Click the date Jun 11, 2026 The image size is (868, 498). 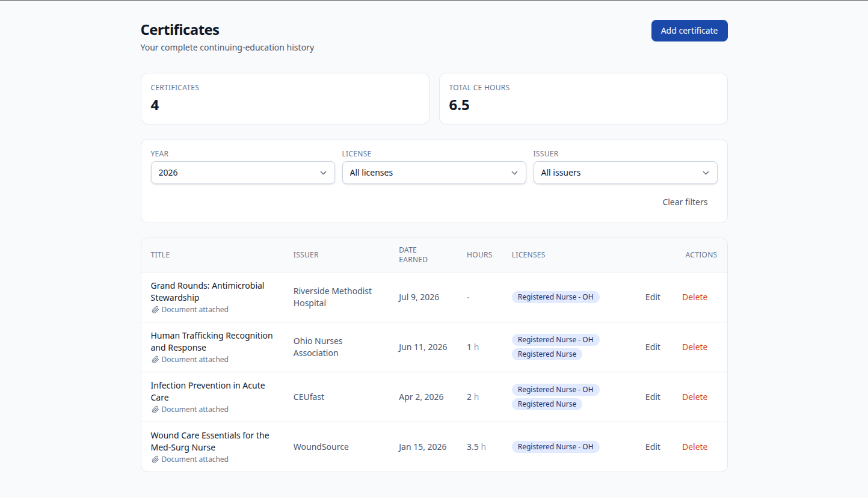[423, 347]
